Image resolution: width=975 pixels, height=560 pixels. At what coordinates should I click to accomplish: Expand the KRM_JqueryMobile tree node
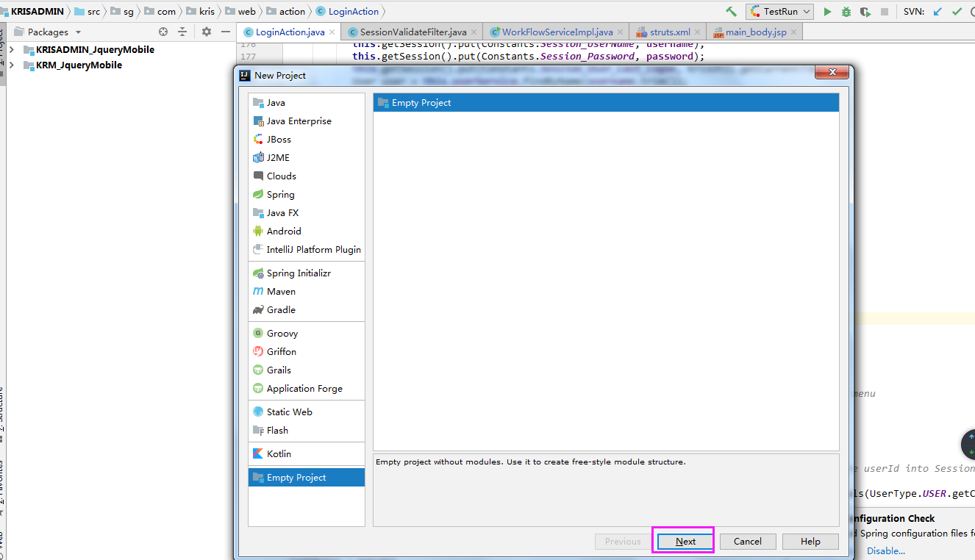pyautogui.click(x=11, y=65)
